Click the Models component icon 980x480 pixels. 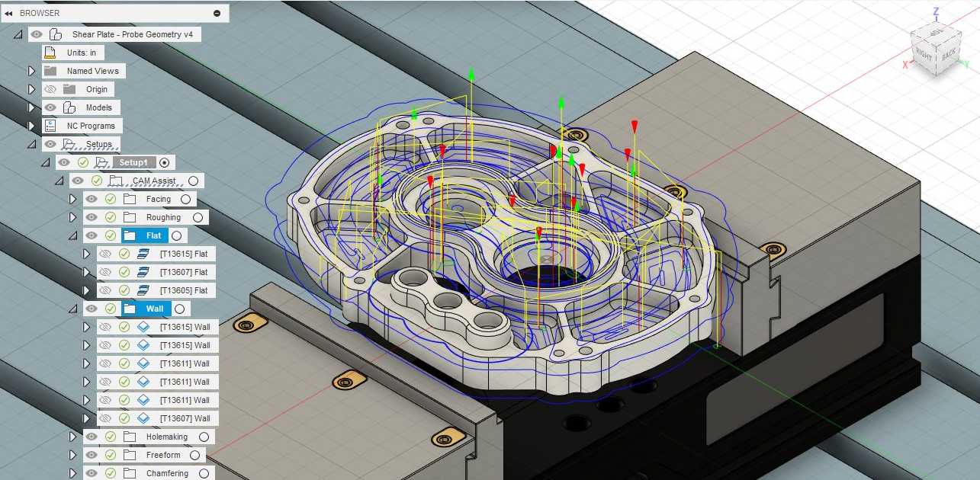pos(69,107)
